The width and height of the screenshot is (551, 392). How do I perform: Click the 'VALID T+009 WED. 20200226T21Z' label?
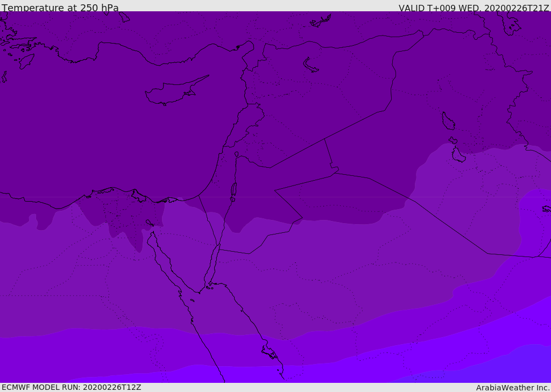pos(474,8)
